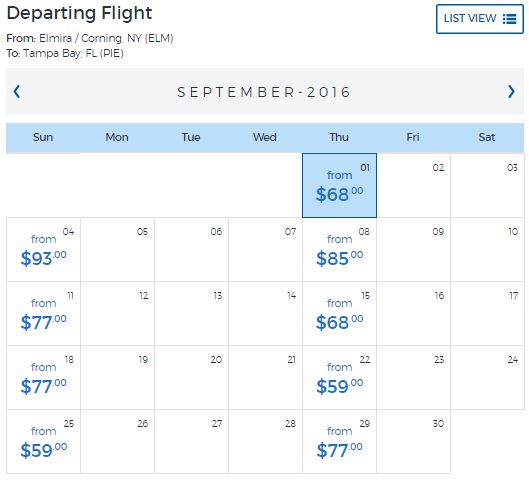
Task: Click the September 20 date cell
Action: point(191,378)
